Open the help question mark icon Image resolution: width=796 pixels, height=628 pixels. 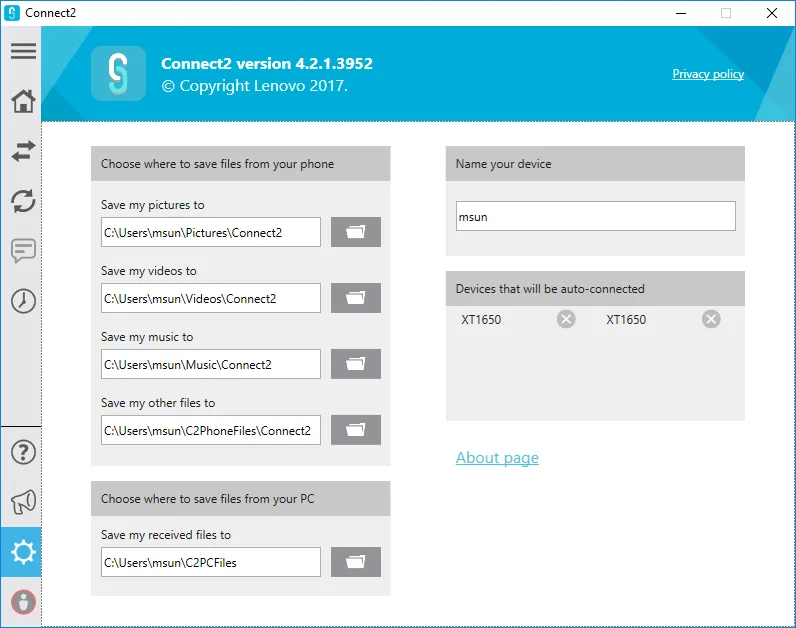click(23, 452)
